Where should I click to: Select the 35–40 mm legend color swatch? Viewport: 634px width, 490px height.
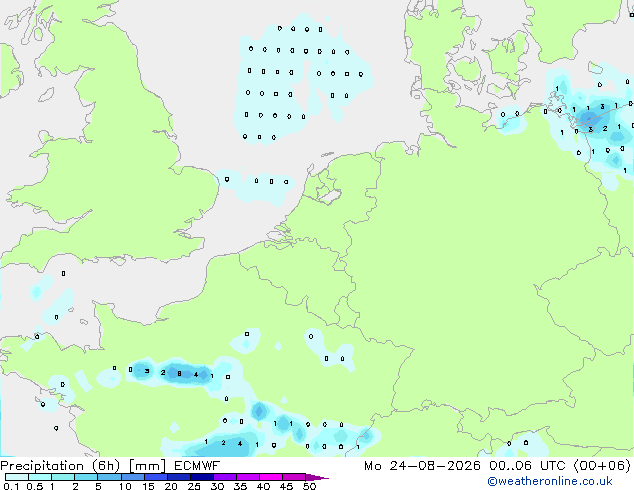pos(248,477)
